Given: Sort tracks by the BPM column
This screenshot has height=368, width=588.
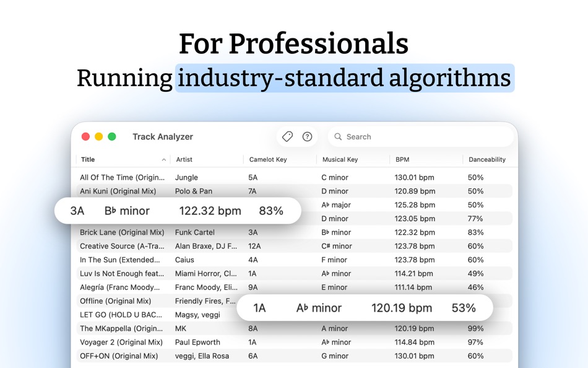Looking at the screenshot, I should pyautogui.click(x=403, y=159).
